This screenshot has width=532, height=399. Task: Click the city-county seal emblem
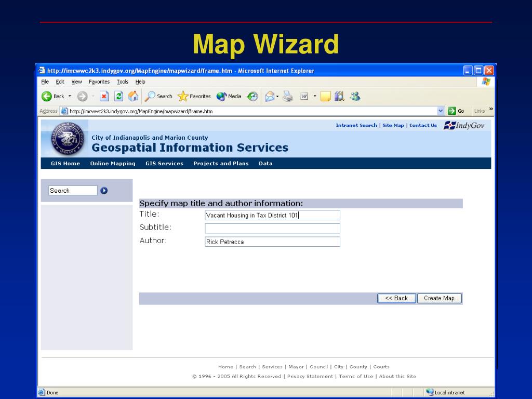(68, 138)
